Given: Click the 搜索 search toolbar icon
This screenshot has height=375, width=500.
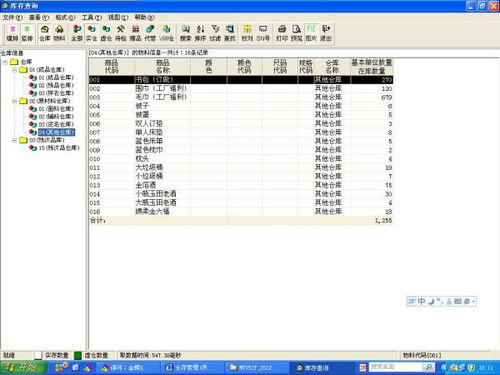Looking at the screenshot, I should 186,33.
